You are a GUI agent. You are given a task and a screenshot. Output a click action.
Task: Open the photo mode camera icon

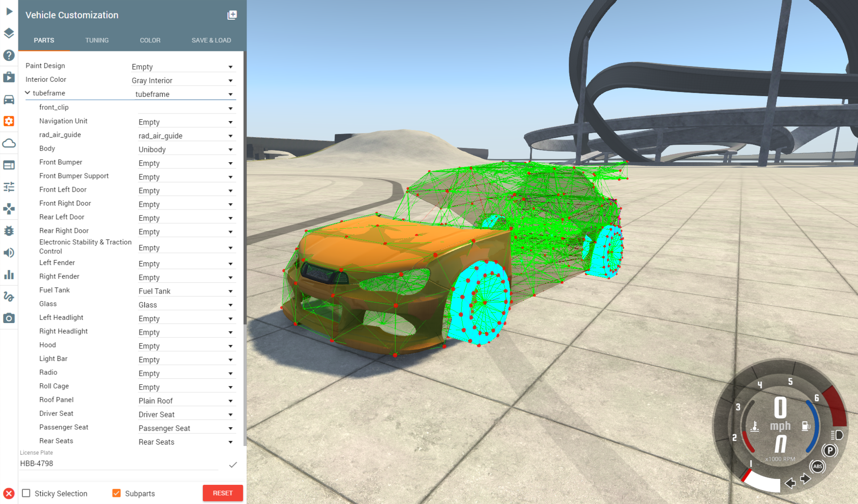pos(9,318)
